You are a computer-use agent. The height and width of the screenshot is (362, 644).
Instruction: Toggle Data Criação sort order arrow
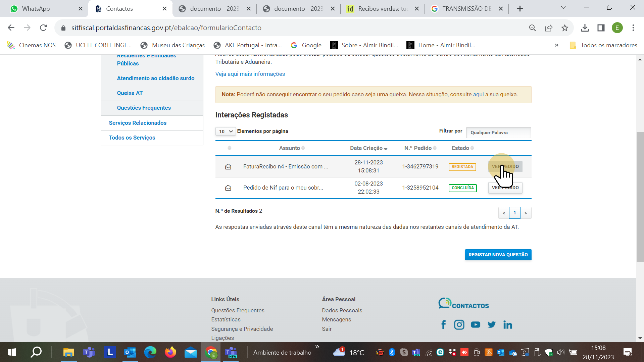point(386,149)
